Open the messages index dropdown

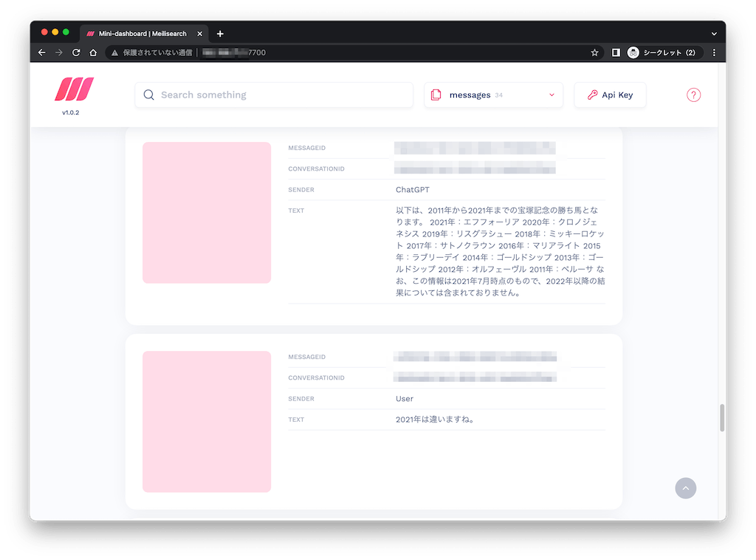click(x=493, y=95)
